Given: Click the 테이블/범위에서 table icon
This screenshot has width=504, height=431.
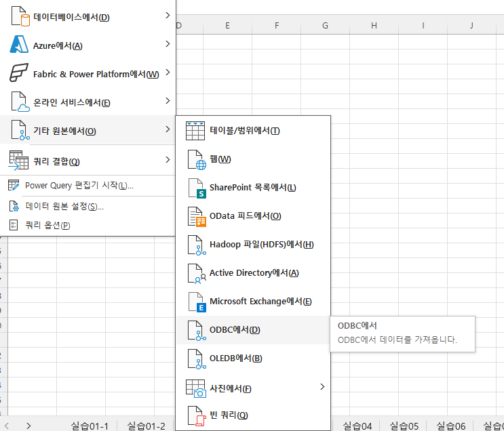Looking at the screenshot, I should pyautogui.click(x=196, y=131).
